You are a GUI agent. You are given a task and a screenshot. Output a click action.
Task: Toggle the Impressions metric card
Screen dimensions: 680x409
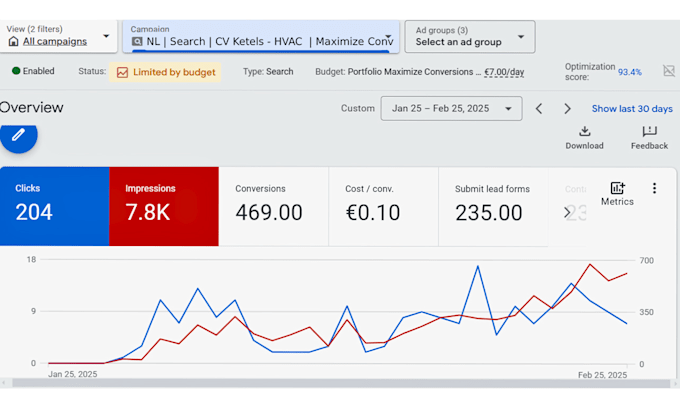click(x=164, y=206)
